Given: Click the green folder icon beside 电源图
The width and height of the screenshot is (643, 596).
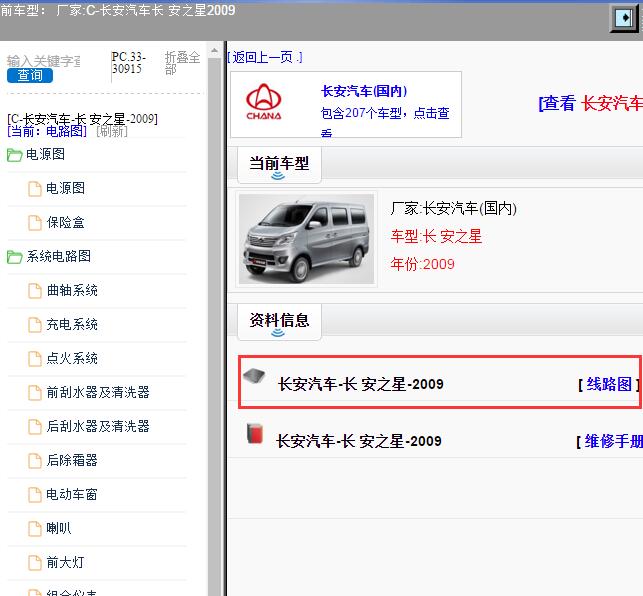Looking at the screenshot, I should point(14,155).
